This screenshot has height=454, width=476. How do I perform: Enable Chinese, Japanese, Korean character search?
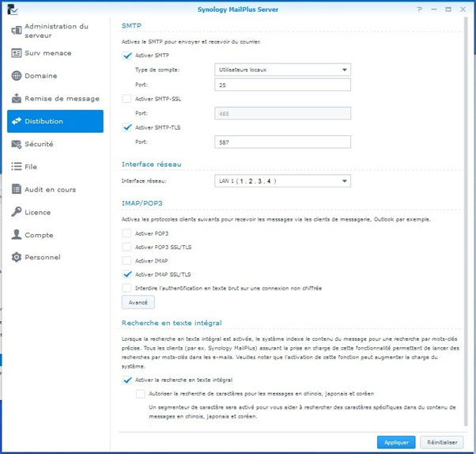(x=140, y=394)
